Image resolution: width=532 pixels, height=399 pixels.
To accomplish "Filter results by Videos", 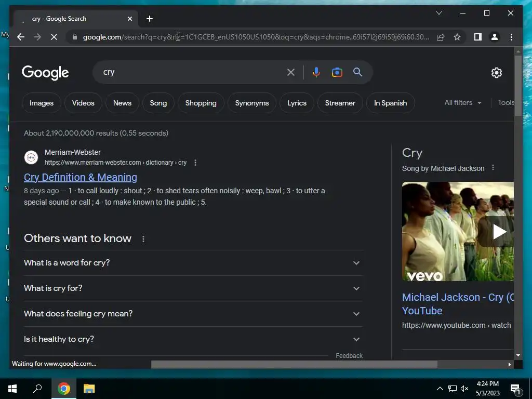I will click(83, 103).
